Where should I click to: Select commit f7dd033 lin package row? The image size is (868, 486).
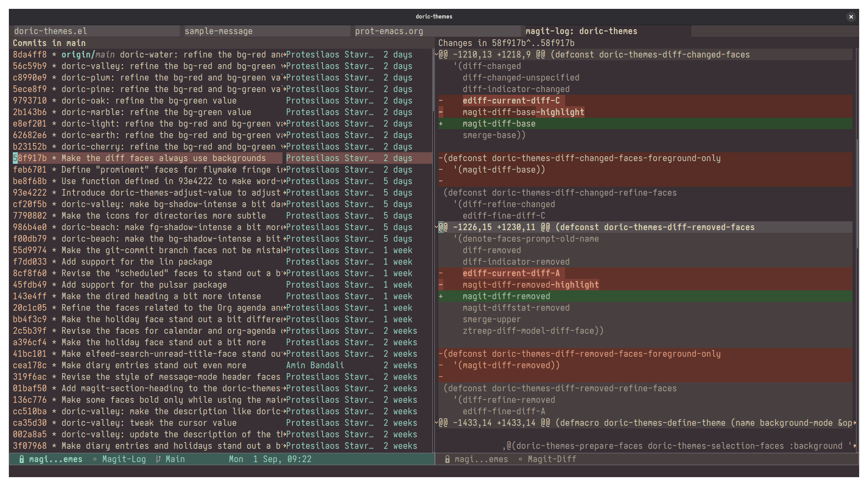point(221,262)
